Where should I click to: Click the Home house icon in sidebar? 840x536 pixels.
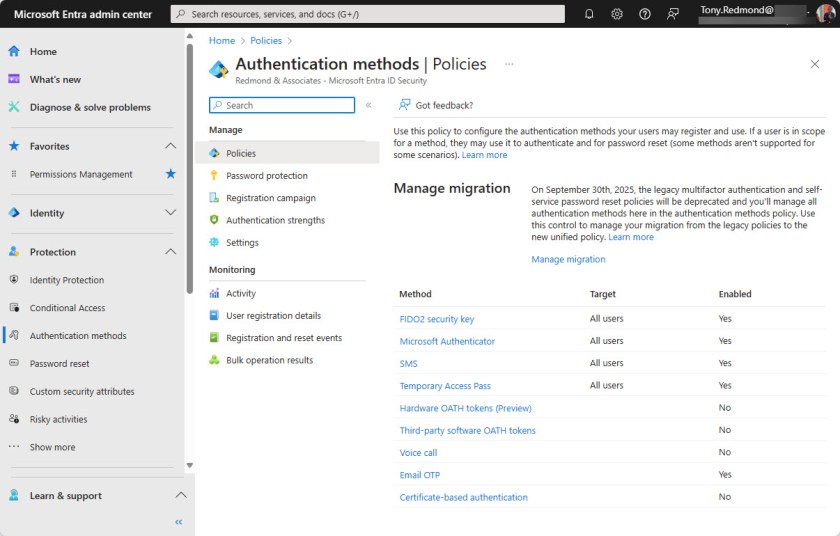tap(14, 51)
